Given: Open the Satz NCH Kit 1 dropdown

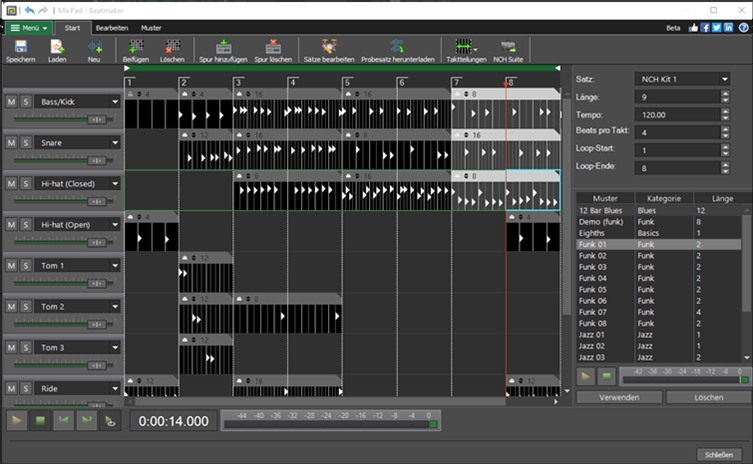Looking at the screenshot, I should tap(682, 79).
